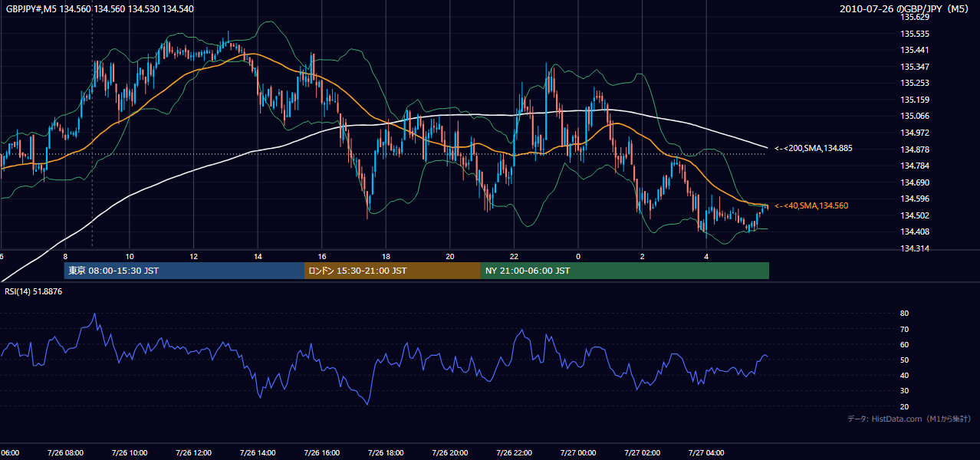Click the 135.535 price axis label
980x460 pixels.
915,34
